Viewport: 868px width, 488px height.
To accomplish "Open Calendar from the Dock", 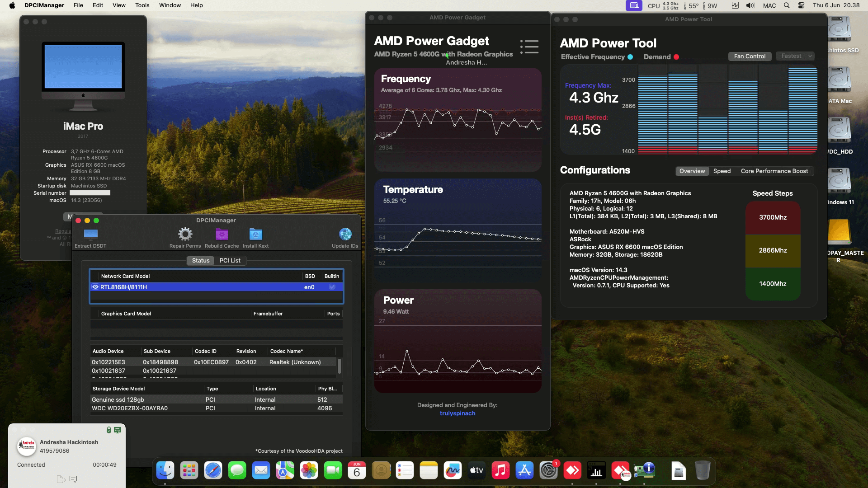I will [357, 471].
